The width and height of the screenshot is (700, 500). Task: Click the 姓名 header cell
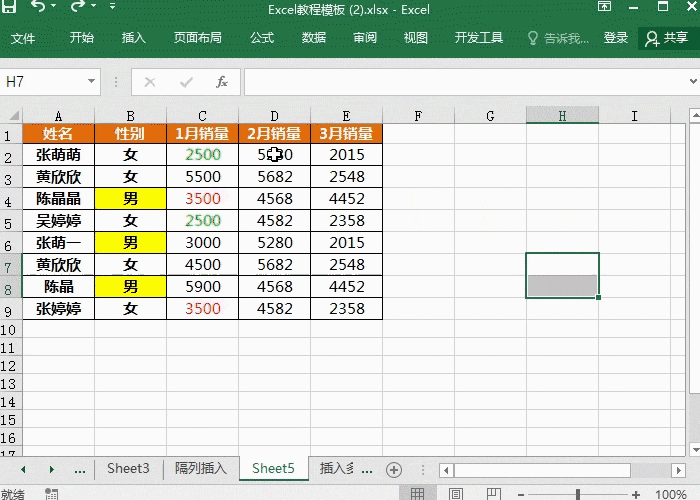pos(58,133)
